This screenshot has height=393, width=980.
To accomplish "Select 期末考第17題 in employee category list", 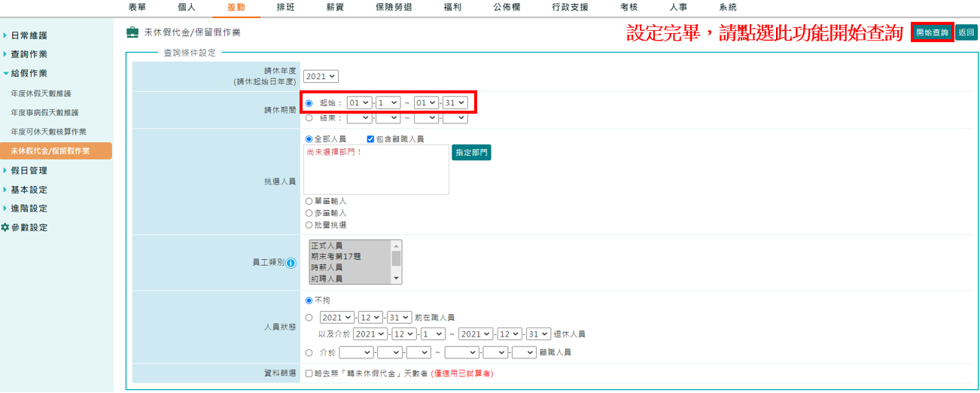I will [350, 257].
